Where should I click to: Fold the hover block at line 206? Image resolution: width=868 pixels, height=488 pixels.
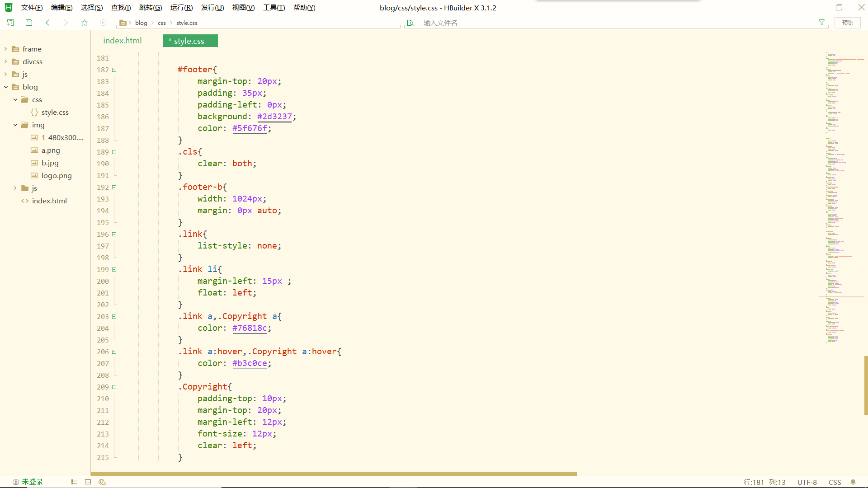(114, 352)
